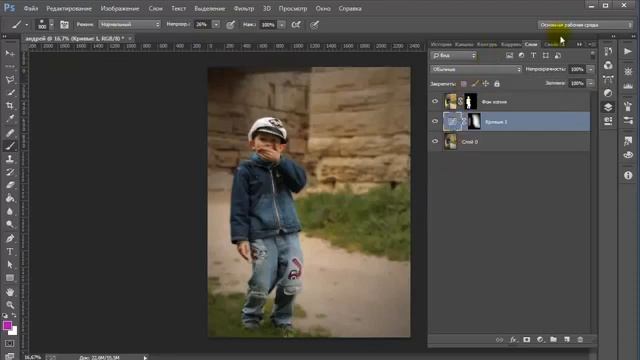The height and width of the screenshot is (360, 640).
Task: Open the Histogram panel icon
Action: tap(628, 86)
